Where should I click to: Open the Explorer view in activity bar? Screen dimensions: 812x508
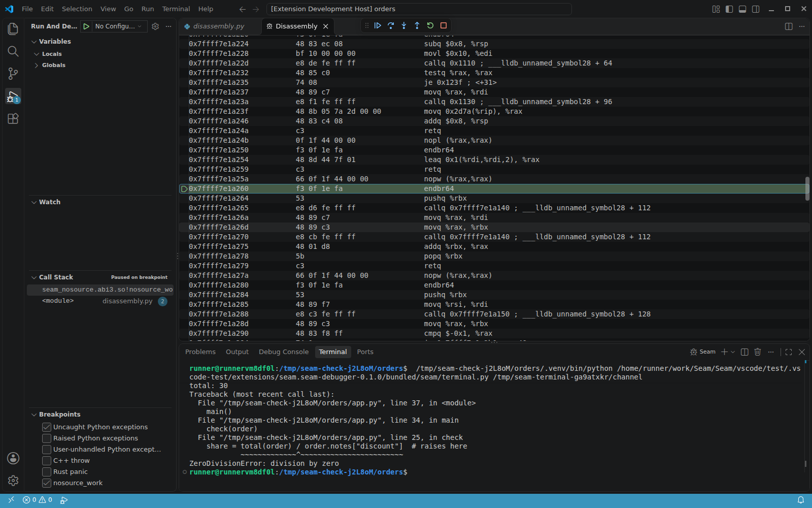13,29
